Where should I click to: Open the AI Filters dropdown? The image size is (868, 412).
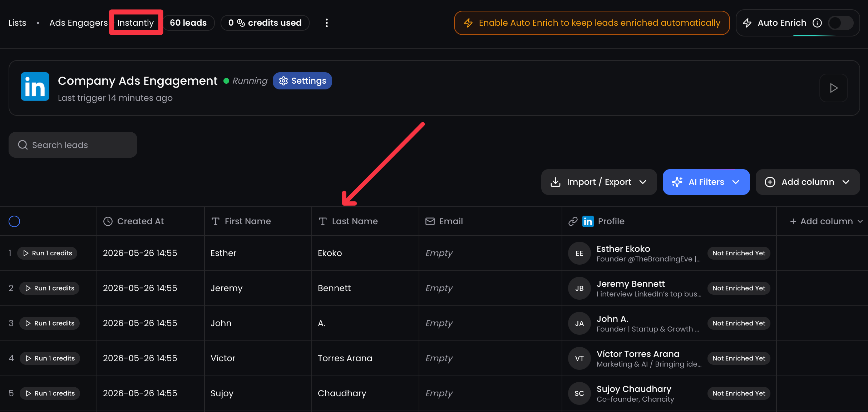tap(706, 182)
